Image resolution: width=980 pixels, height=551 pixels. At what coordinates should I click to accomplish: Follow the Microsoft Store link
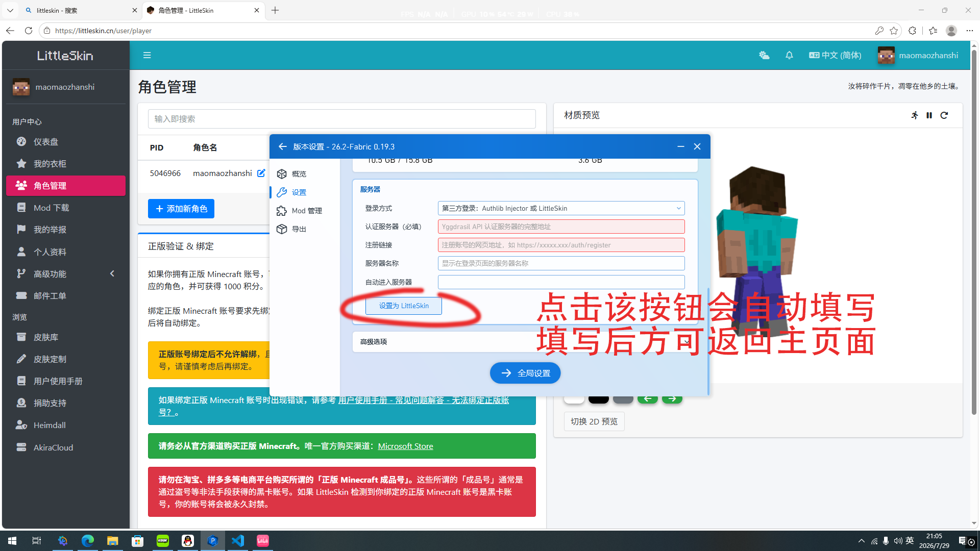tap(405, 446)
